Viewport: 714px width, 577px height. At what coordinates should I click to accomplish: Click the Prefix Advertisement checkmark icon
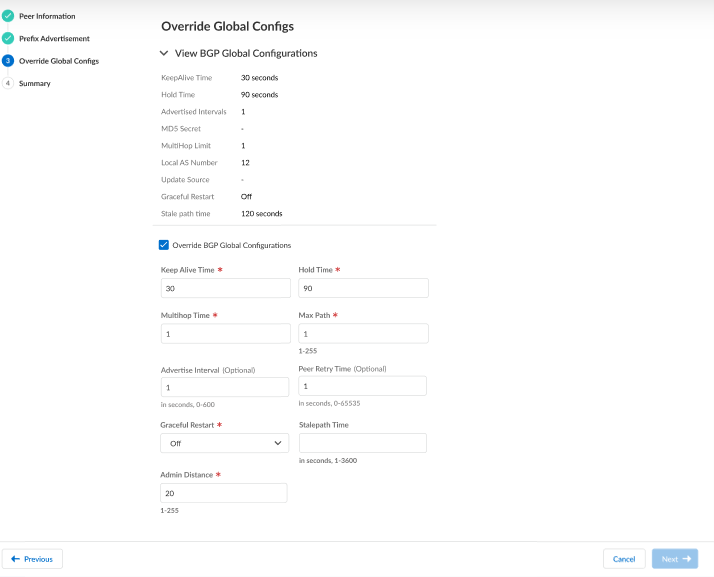[x=8, y=39]
